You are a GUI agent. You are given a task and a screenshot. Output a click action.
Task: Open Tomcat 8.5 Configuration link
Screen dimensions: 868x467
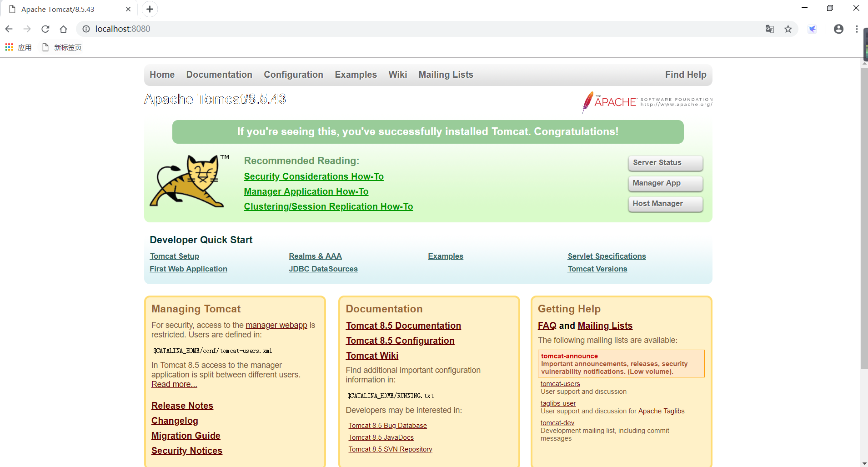tap(400, 341)
